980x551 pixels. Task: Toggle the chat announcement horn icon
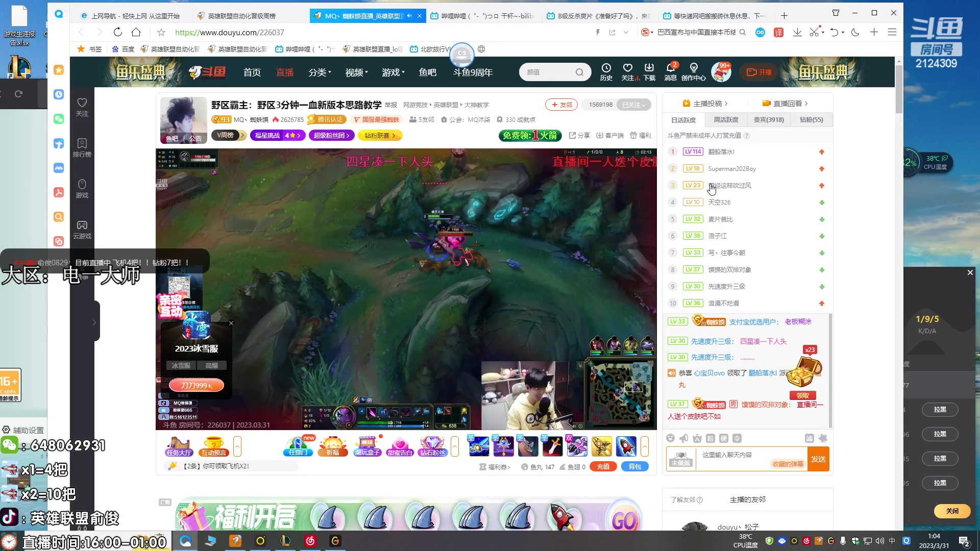coord(684,438)
